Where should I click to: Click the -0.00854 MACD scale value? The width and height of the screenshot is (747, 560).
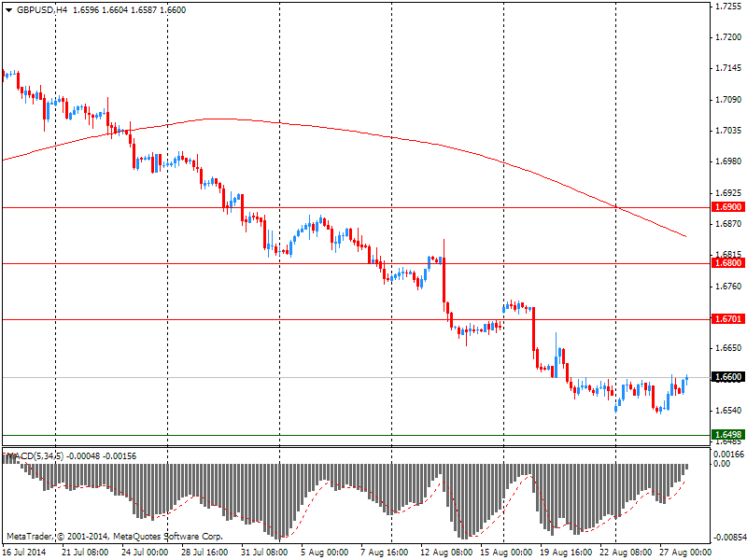pyautogui.click(x=729, y=538)
